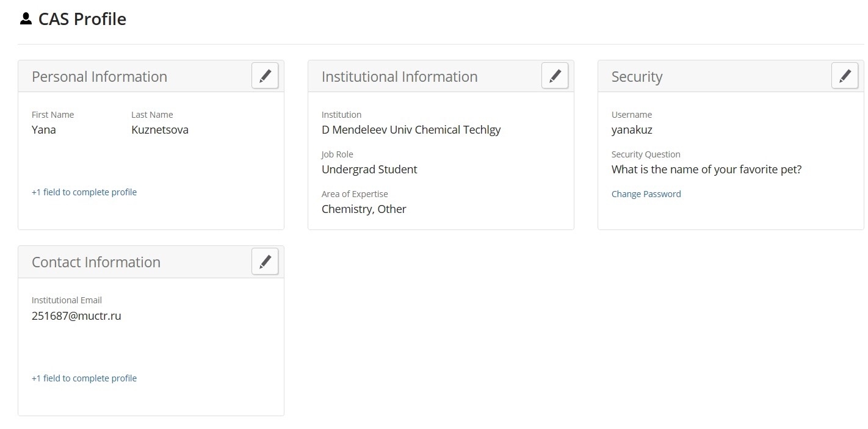Open Security section edit pencil
The image size is (868, 429).
pos(845,76)
